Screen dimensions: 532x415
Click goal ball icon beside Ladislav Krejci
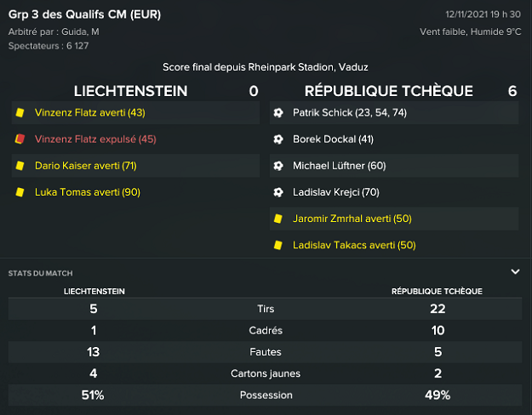277,192
